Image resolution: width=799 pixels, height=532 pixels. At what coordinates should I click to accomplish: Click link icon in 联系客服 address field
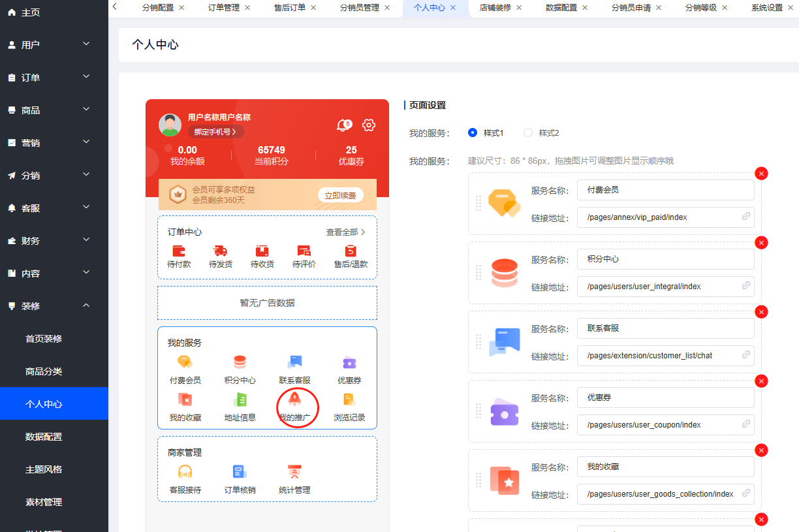746,354
